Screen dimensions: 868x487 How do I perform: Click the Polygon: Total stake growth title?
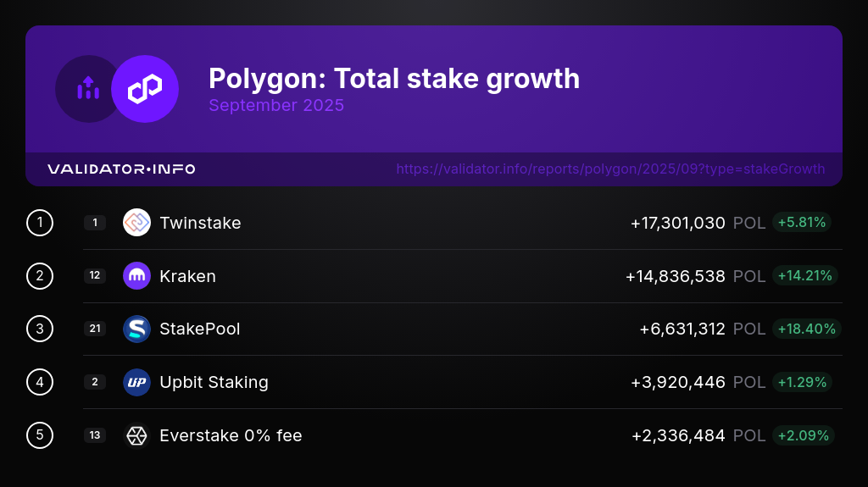click(x=394, y=79)
